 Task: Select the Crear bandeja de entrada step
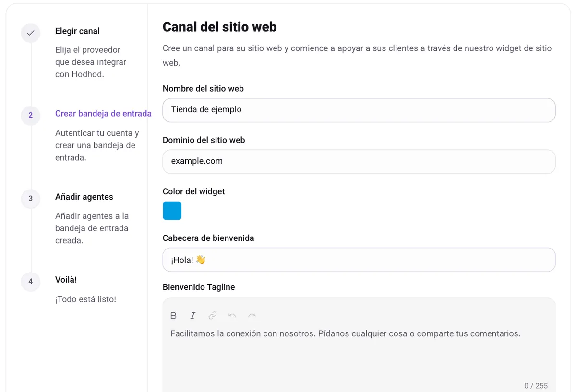coord(103,114)
